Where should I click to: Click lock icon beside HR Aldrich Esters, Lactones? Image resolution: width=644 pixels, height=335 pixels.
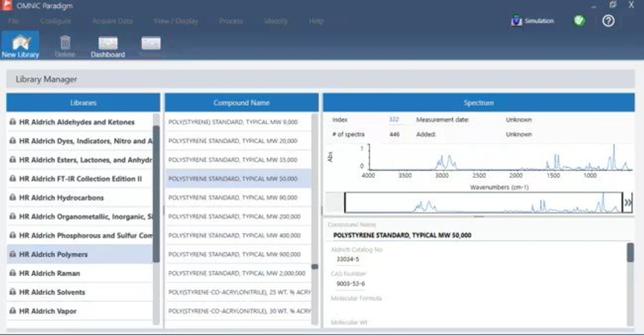[x=12, y=160]
